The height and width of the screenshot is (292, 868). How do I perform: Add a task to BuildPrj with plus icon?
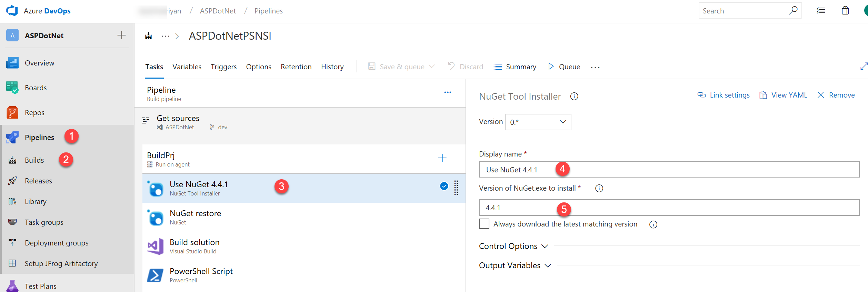pyautogui.click(x=442, y=158)
